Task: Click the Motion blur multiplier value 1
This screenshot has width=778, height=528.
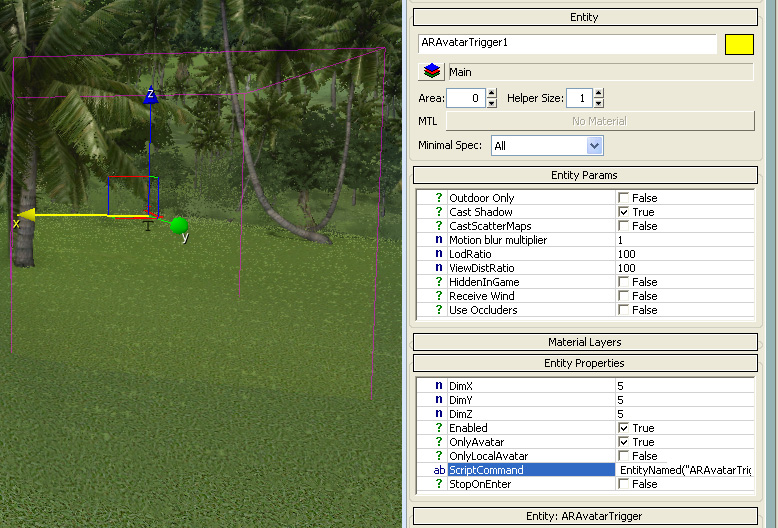Action: pos(685,240)
